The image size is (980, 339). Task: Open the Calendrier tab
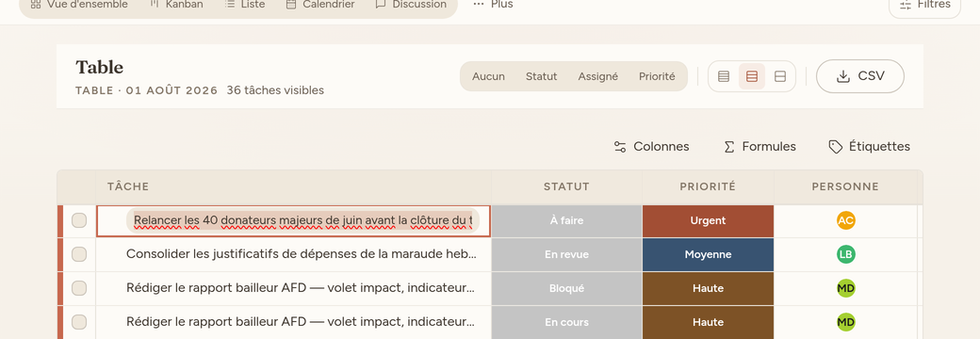[x=320, y=5]
